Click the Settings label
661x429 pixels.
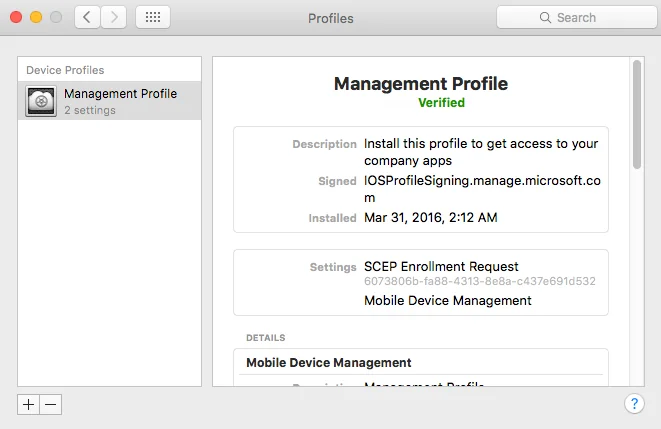[x=333, y=267]
